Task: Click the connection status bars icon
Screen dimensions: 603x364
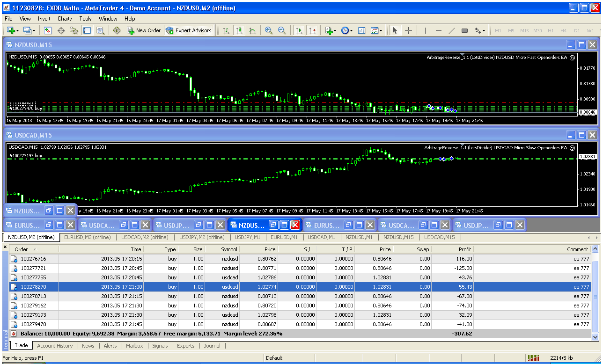Action: tap(533, 358)
